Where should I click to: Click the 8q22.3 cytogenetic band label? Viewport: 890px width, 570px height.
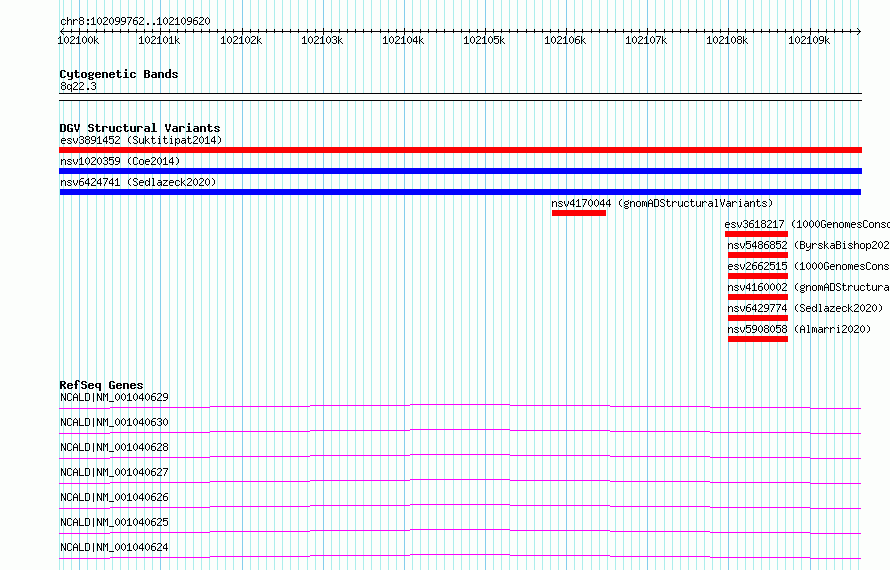tap(78, 86)
